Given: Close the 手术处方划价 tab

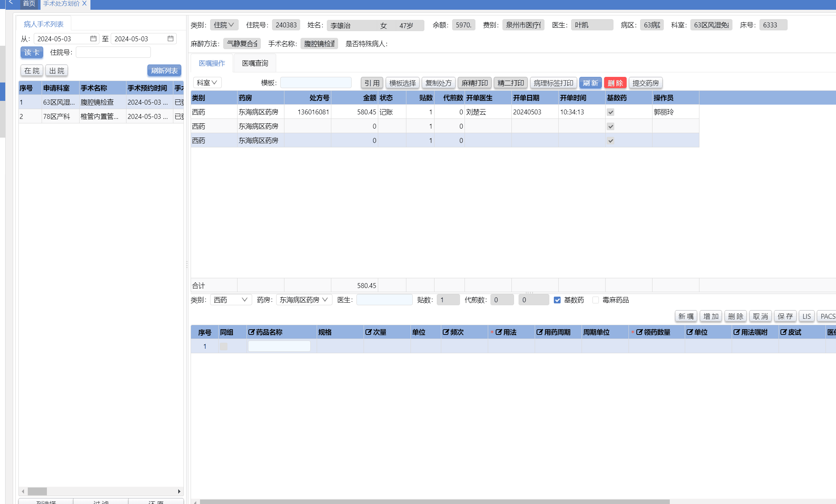Looking at the screenshot, I should pos(84,3).
